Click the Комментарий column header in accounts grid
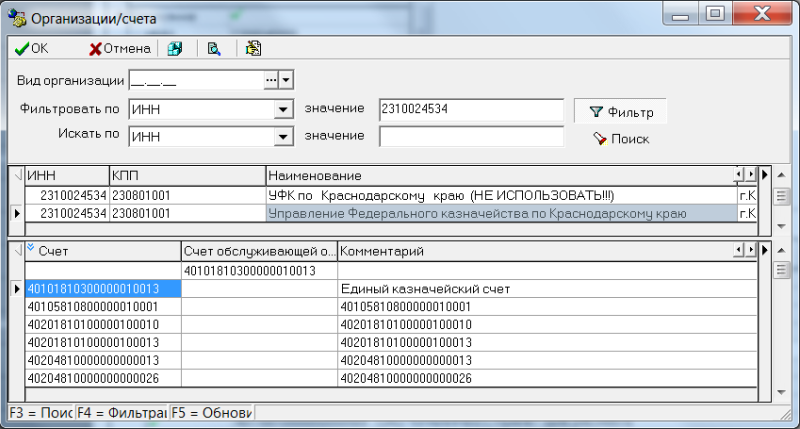800x429 pixels. click(536, 251)
